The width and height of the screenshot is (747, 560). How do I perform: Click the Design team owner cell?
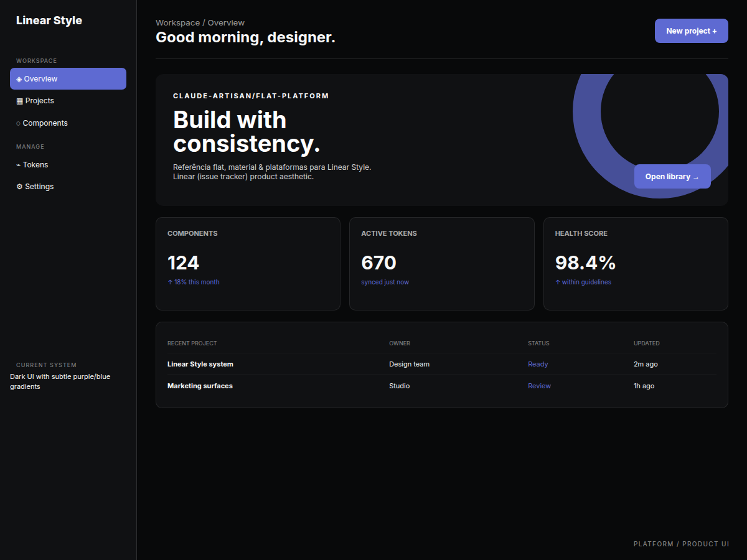pos(409,364)
